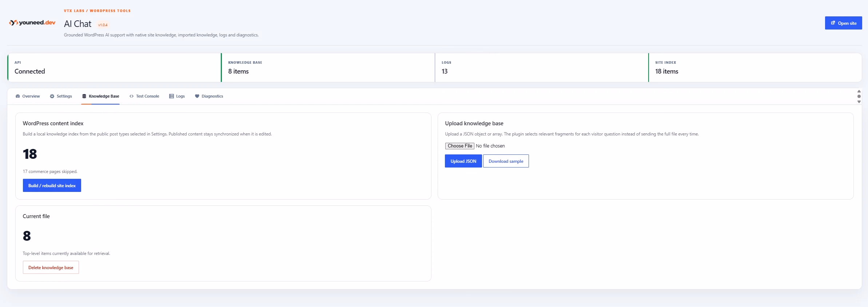
Task: Click Build / rebuild site index
Action: [52, 185]
